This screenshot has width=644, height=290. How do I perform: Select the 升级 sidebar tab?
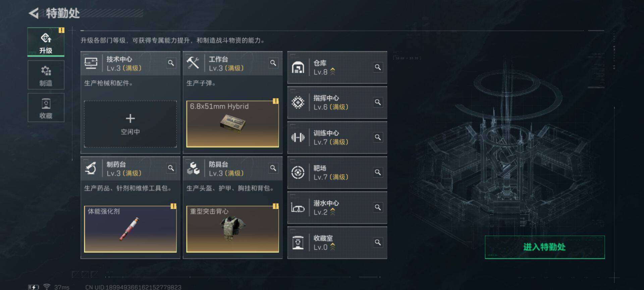coord(46,42)
